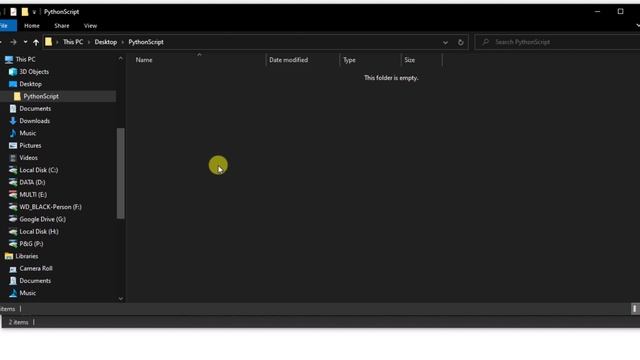Select This PC in the navigation pane

tap(25, 60)
